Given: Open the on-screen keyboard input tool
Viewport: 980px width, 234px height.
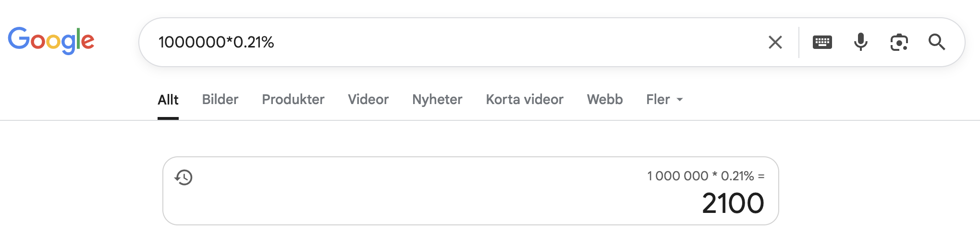Looking at the screenshot, I should point(822,42).
